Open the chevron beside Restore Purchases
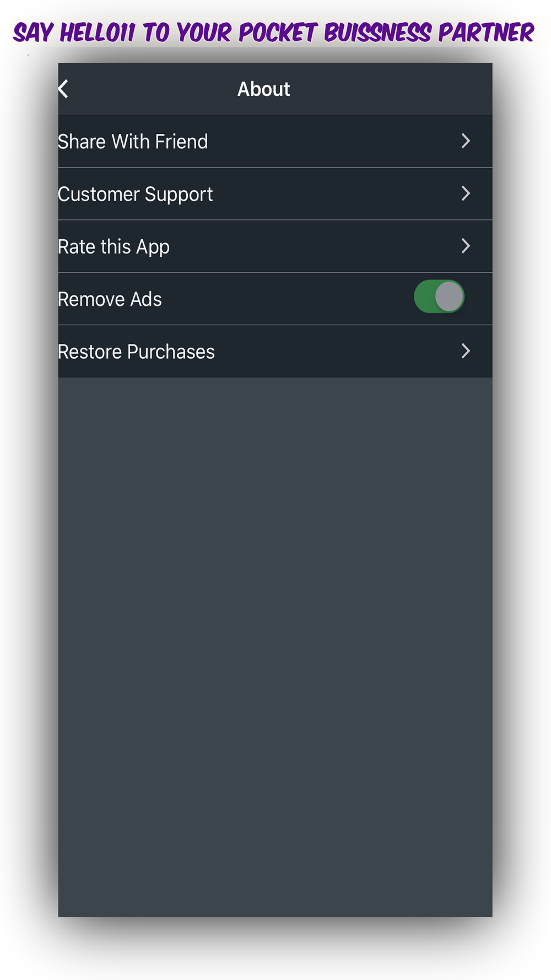 [466, 351]
